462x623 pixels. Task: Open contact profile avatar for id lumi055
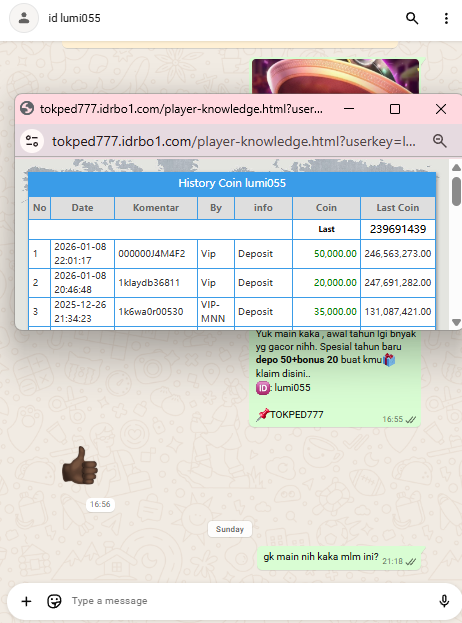point(24,18)
